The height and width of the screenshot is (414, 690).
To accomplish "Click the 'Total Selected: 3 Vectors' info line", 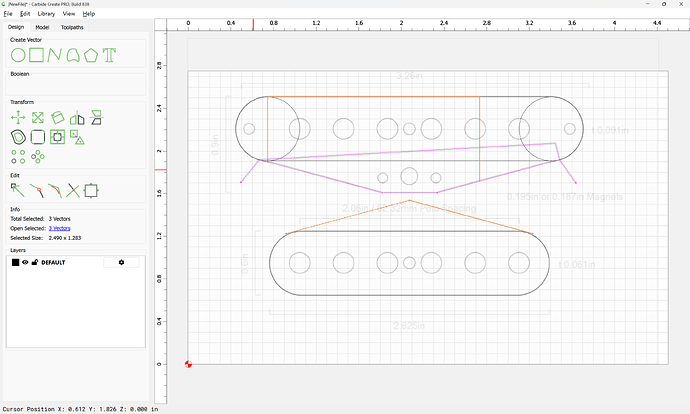I will tap(40, 219).
